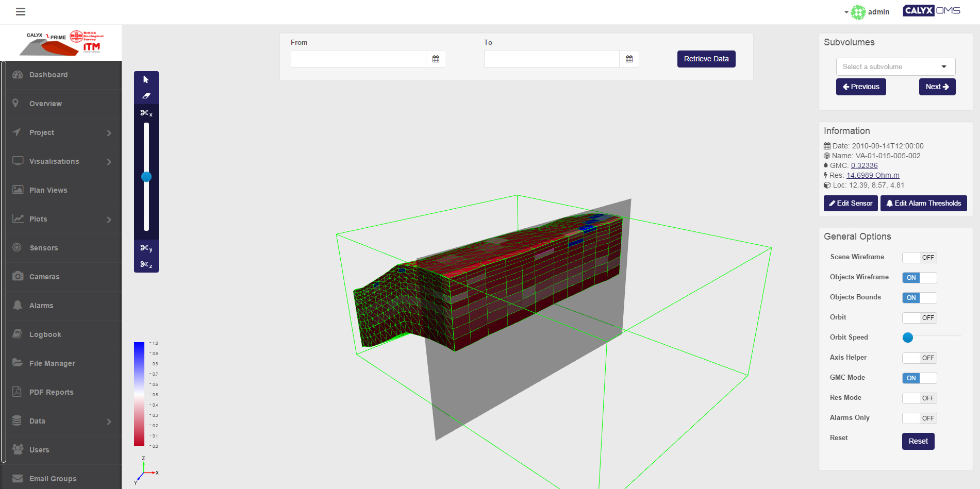This screenshot has height=489, width=980.
Task: Select the pointer cursor tool
Action: click(x=146, y=79)
